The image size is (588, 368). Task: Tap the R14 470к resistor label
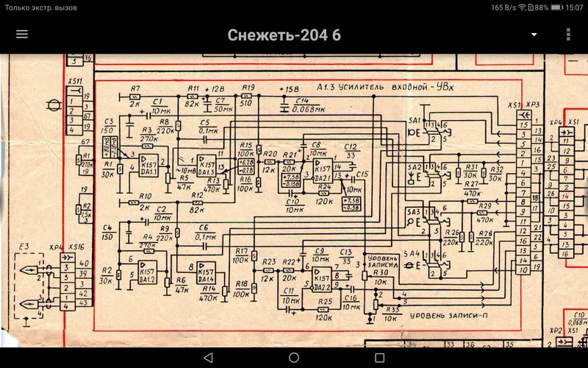point(208,294)
